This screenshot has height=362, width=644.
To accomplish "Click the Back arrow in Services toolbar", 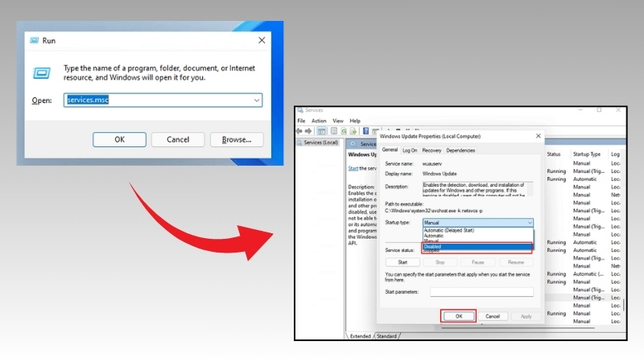I will tap(299, 131).
